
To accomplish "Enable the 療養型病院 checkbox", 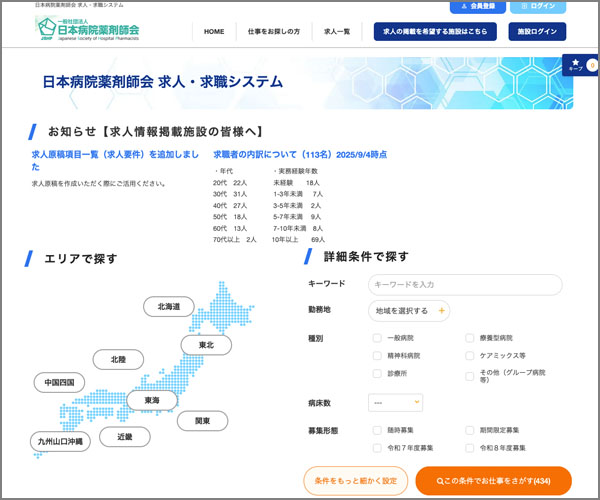I will (x=470, y=339).
